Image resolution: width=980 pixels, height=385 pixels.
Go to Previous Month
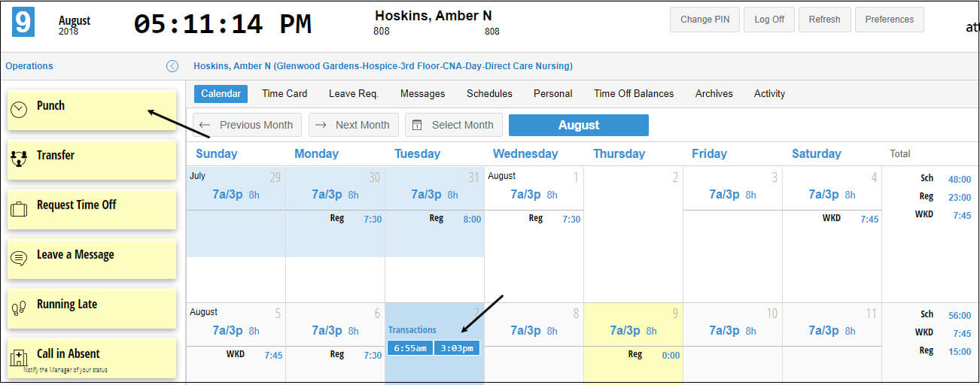(x=248, y=125)
